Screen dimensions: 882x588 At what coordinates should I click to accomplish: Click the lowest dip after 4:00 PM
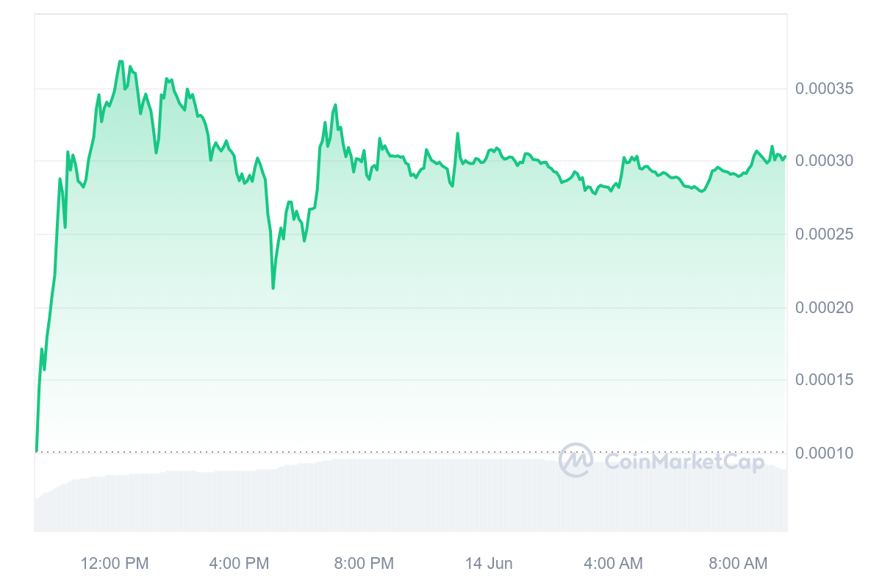click(273, 287)
